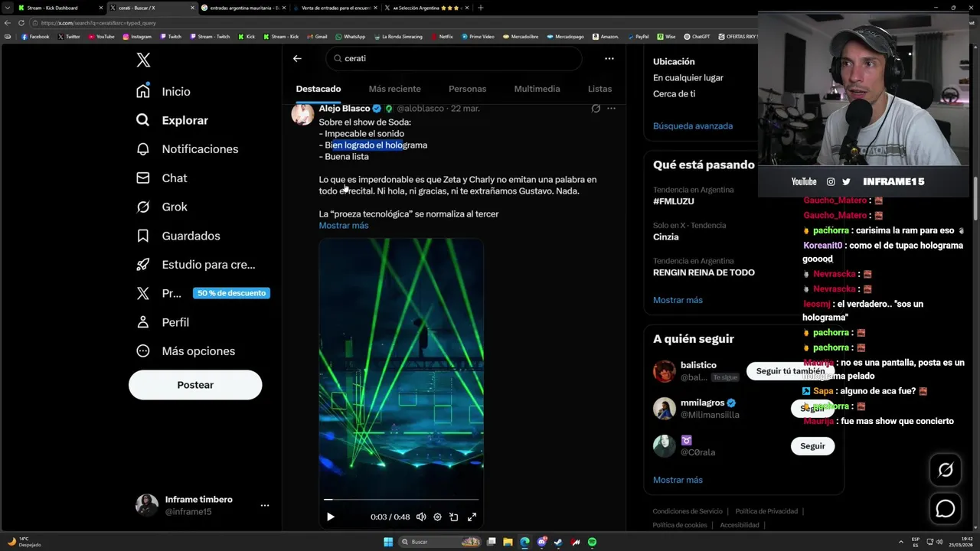Open Condiciones de Servicio link
The image size is (980, 551).
688,511
